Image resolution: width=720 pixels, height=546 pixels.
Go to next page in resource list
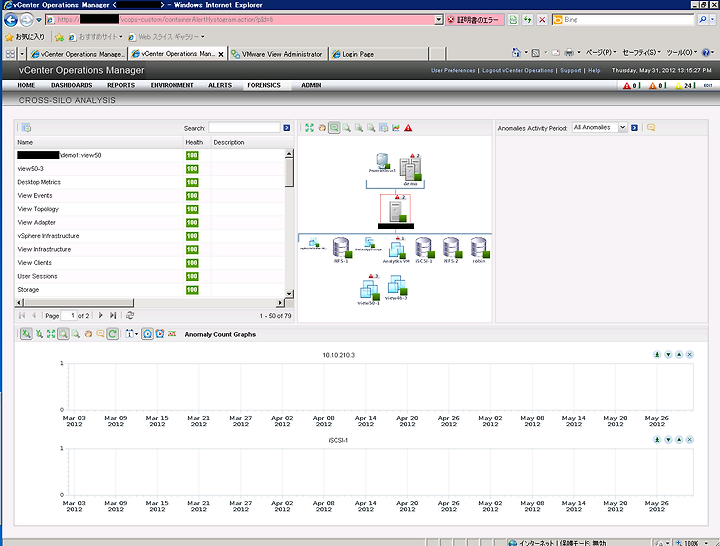click(101, 315)
